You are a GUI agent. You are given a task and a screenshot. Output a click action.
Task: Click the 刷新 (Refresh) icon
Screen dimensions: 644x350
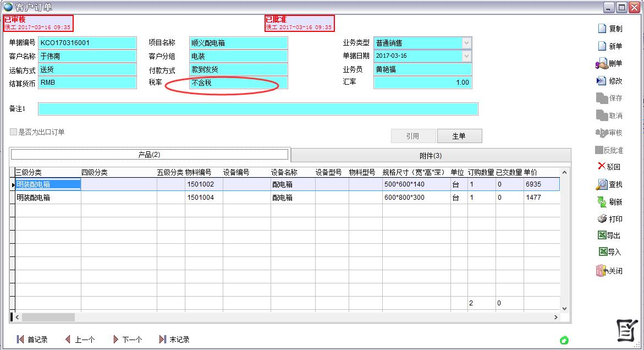pyautogui.click(x=610, y=201)
